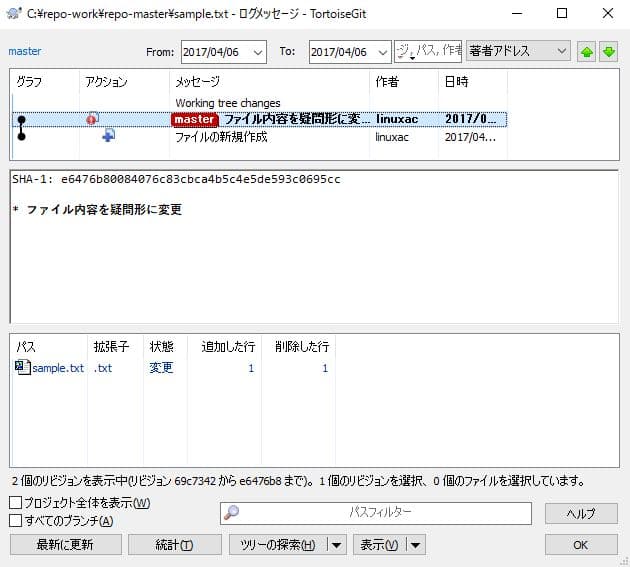Open 統計 statistics button
Image resolution: width=630 pixels, height=567 pixels.
pyautogui.click(x=174, y=545)
